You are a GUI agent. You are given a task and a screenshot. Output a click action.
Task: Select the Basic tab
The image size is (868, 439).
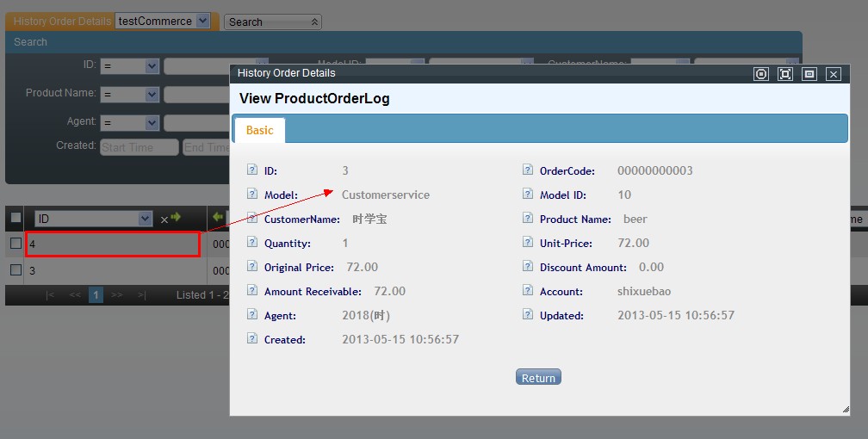259,130
